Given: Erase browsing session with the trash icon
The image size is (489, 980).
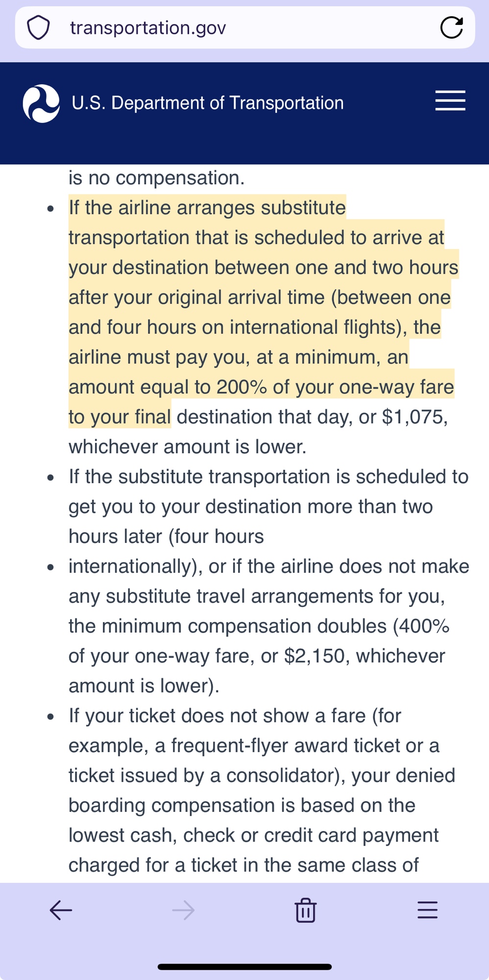Looking at the screenshot, I should pos(305,910).
